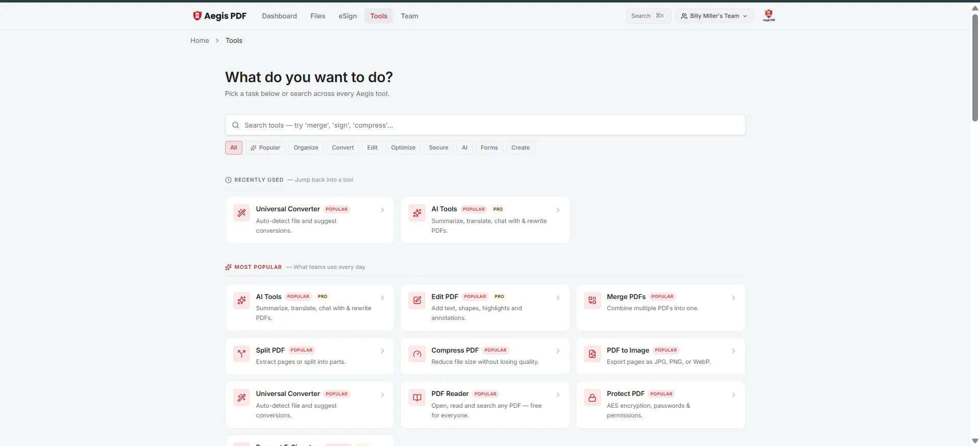
Task: Open the Team nav item
Action: (409, 16)
